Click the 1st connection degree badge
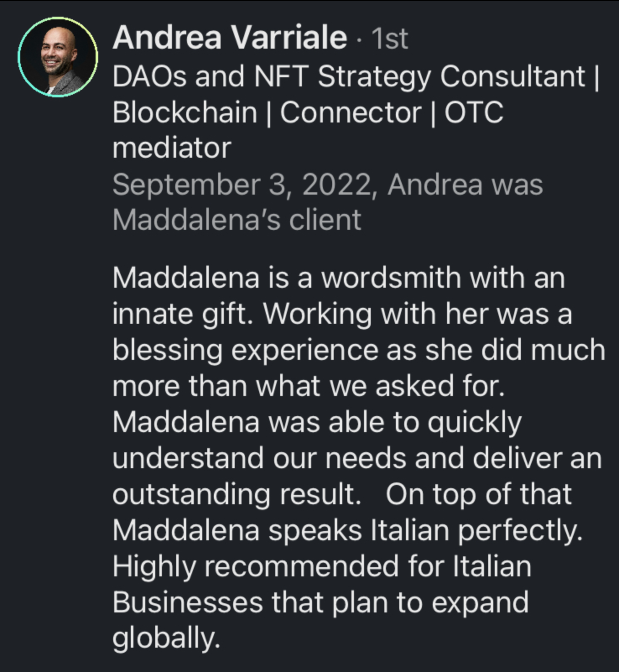Viewport: 619px width, 672px height. coord(390,39)
